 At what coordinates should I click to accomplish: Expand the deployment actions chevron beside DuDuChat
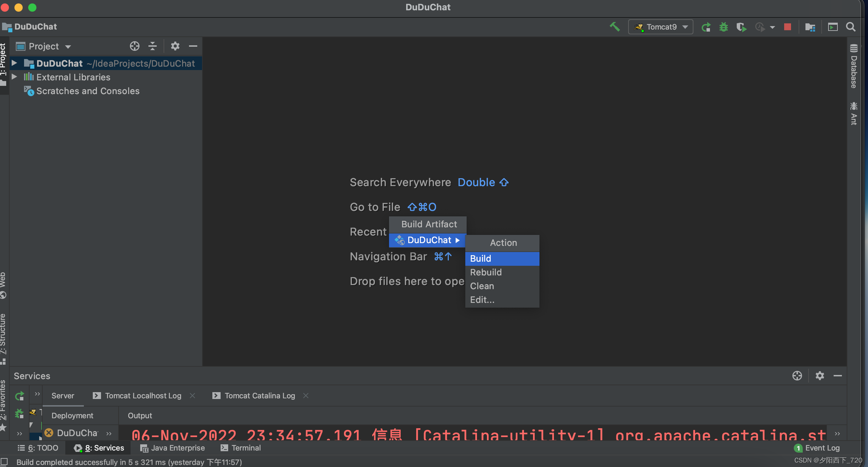pos(109,434)
